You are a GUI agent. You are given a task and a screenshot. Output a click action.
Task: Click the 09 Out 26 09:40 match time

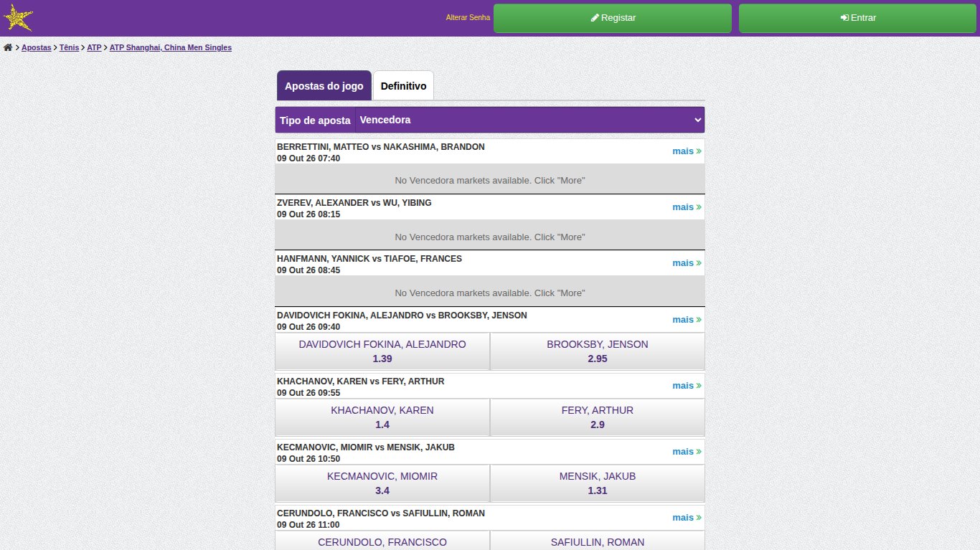[308, 327]
